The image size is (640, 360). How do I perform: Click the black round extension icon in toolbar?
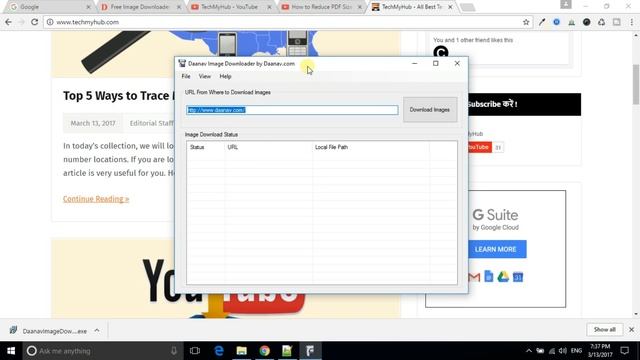tap(587, 22)
